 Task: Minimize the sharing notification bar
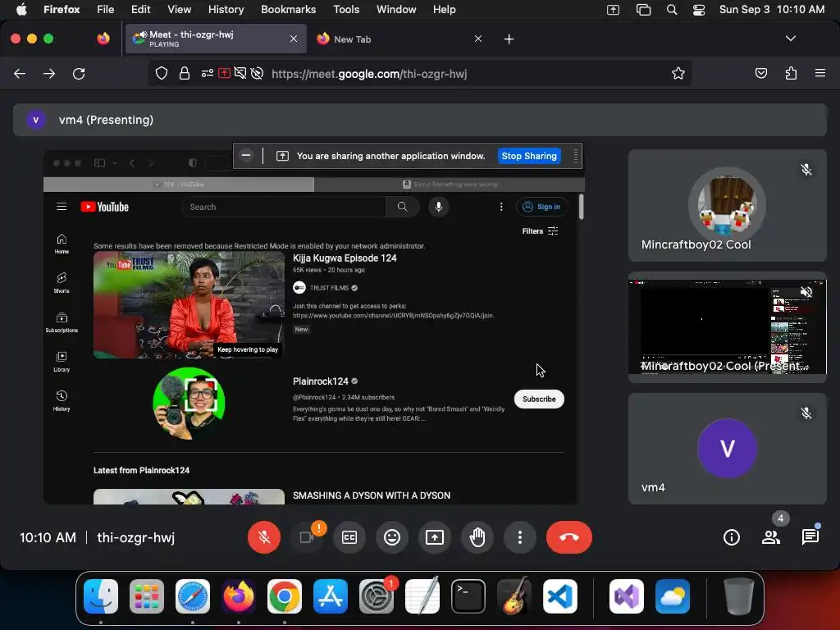pos(246,155)
